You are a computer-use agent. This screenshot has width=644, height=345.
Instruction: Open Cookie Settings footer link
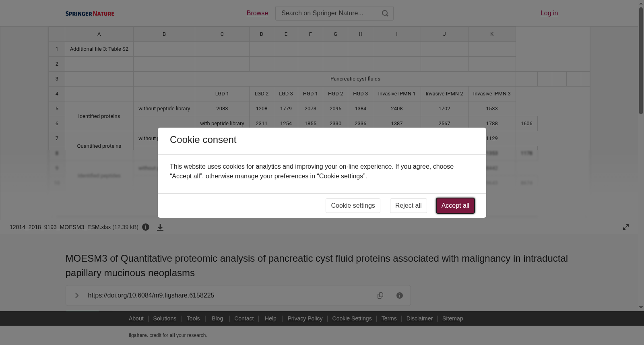[352, 318]
